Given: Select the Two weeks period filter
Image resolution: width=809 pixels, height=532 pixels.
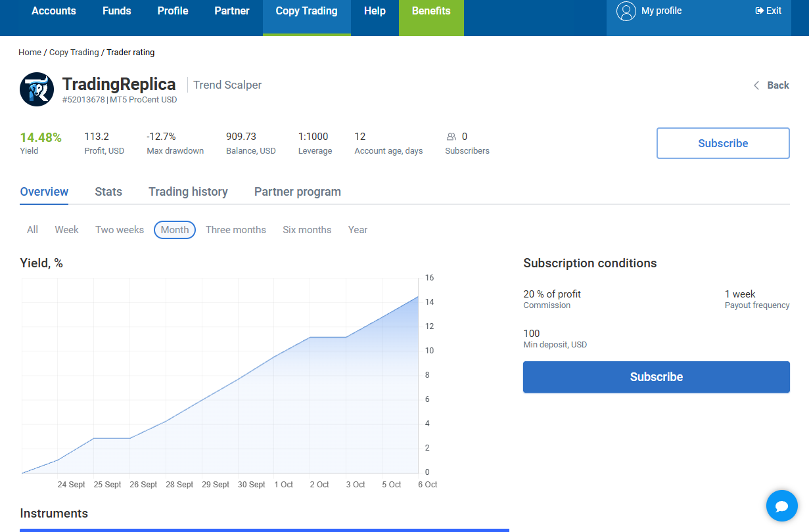Looking at the screenshot, I should (x=120, y=230).
